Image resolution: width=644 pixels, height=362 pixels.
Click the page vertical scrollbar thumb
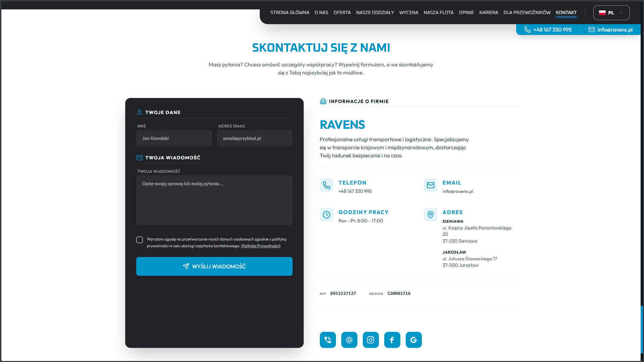coord(642,329)
